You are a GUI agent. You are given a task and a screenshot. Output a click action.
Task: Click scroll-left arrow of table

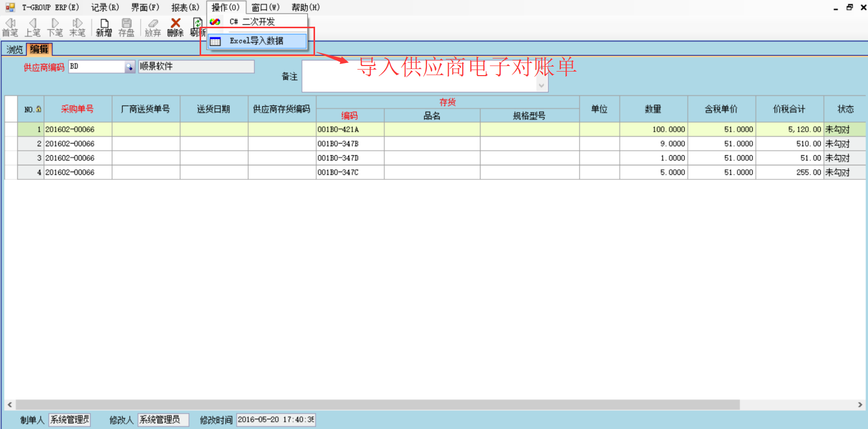10,405
